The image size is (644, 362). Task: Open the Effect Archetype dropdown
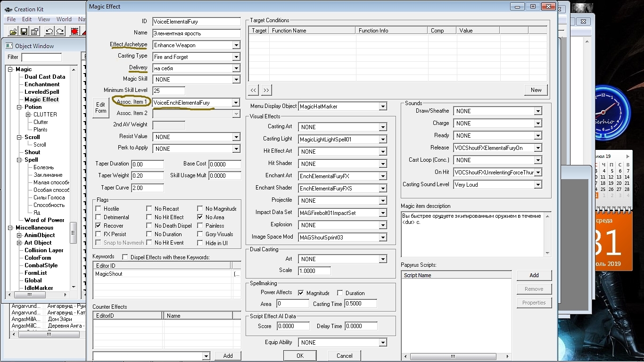click(236, 45)
